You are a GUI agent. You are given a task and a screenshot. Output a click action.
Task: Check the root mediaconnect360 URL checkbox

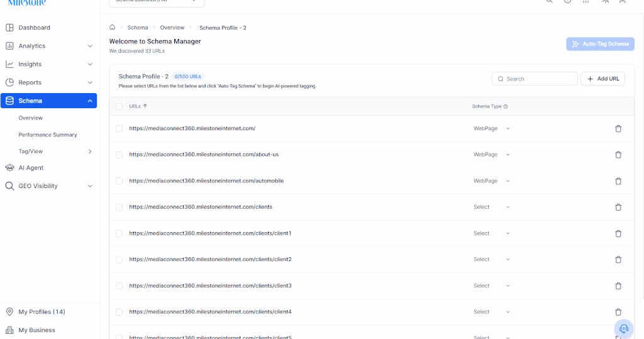pos(119,128)
